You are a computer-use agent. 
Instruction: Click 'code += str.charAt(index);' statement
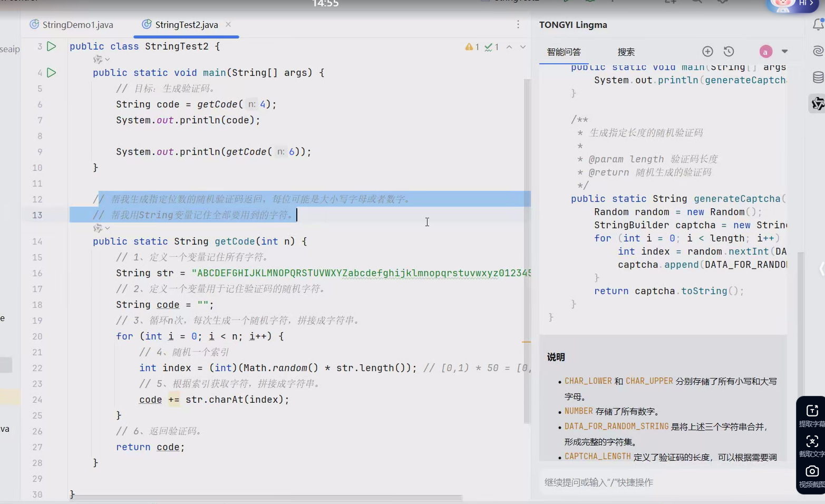click(214, 400)
